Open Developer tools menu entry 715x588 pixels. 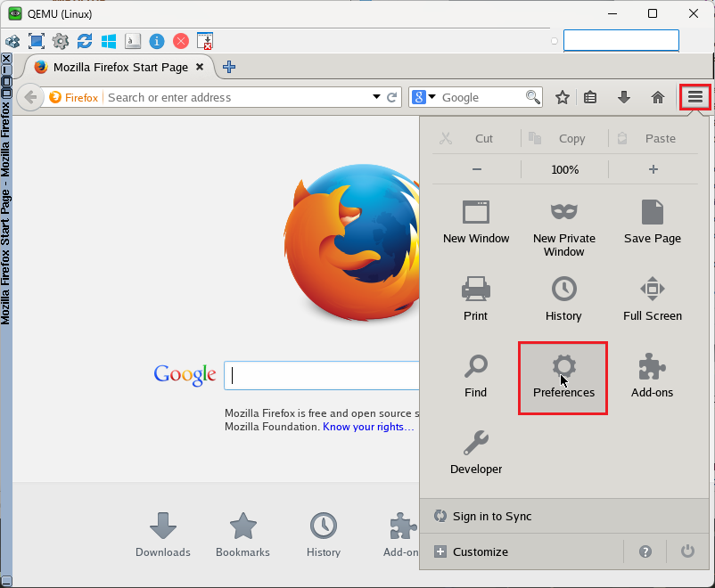pos(475,453)
